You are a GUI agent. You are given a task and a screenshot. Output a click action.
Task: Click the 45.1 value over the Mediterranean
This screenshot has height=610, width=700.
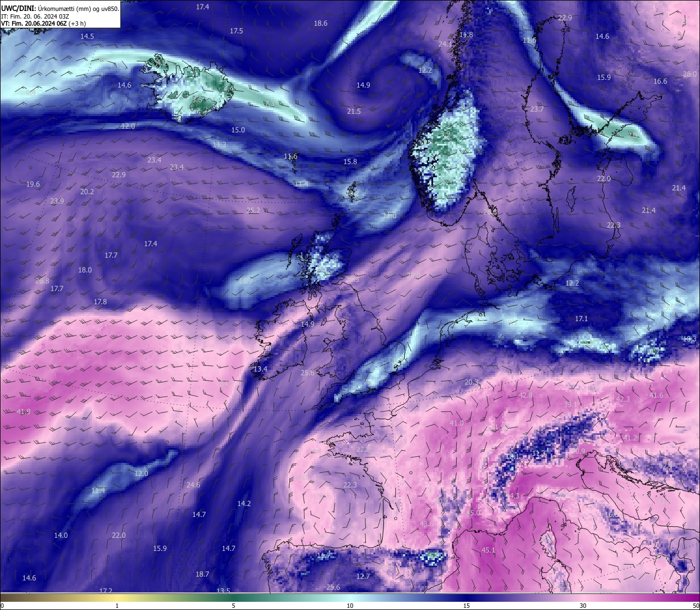(x=488, y=550)
